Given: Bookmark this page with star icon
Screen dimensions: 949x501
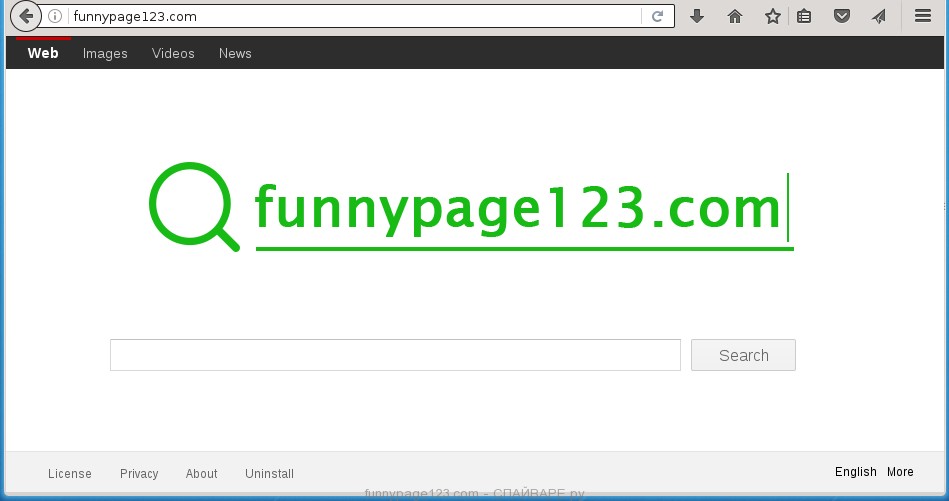Looking at the screenshot, I should [772, 16].
